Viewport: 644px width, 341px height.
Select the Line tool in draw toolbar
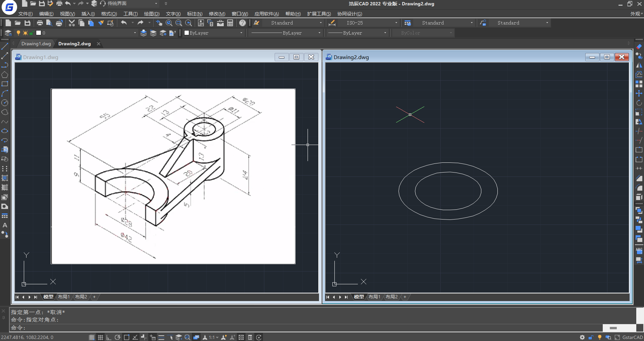[5, 46]
